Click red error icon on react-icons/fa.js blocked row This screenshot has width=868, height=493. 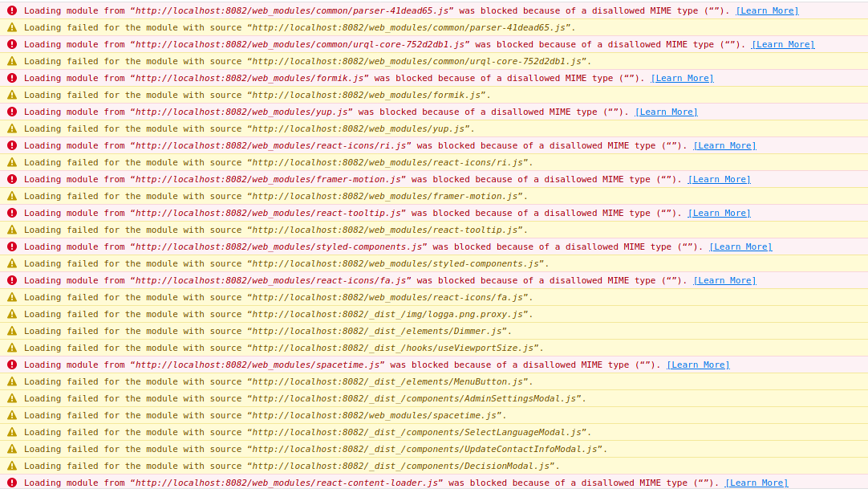click(x=12, y=281)
